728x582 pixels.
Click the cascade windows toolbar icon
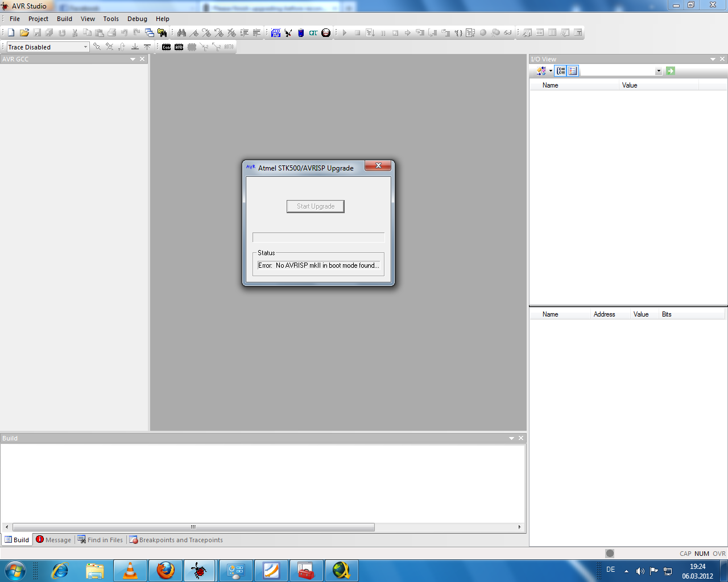[150, 33]
